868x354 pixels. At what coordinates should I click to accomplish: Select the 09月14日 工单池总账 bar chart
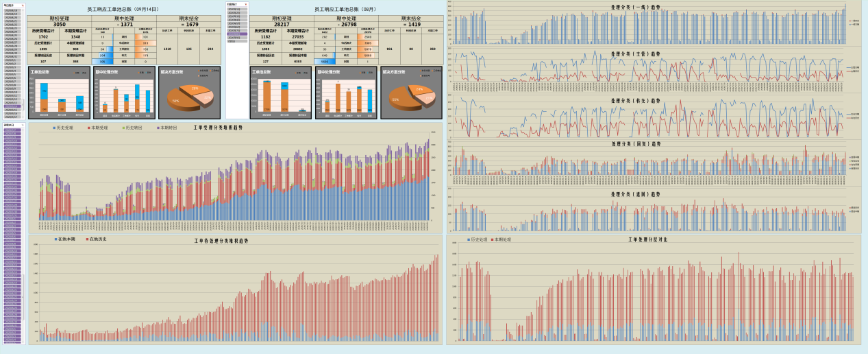click(x=60, y=93)
